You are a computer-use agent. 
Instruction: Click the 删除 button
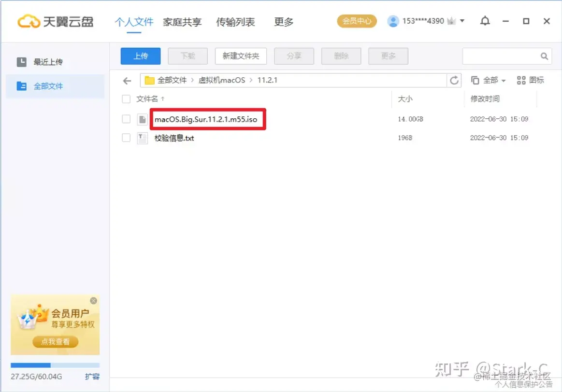[341, 56]
